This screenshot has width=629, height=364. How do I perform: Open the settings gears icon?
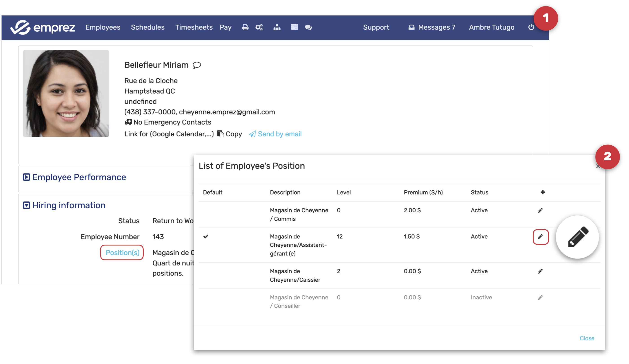(259, 27)
